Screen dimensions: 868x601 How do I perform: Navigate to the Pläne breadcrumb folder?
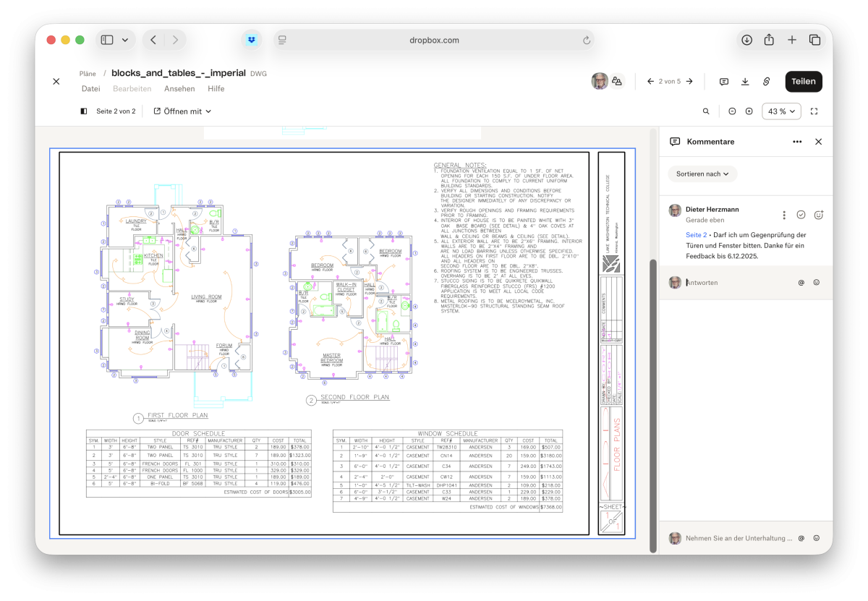tap(88, 74)
